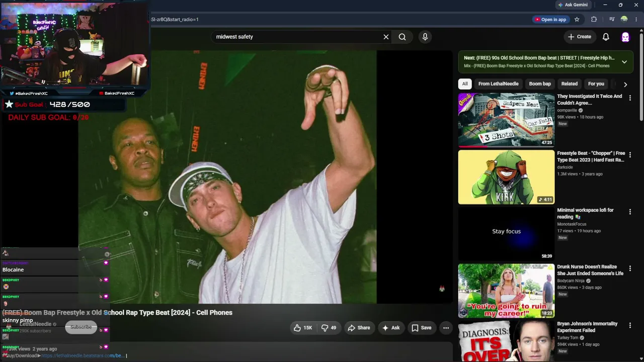Select the 'Boom bap' filter chip
644x362 pixels.
point(540,84)
